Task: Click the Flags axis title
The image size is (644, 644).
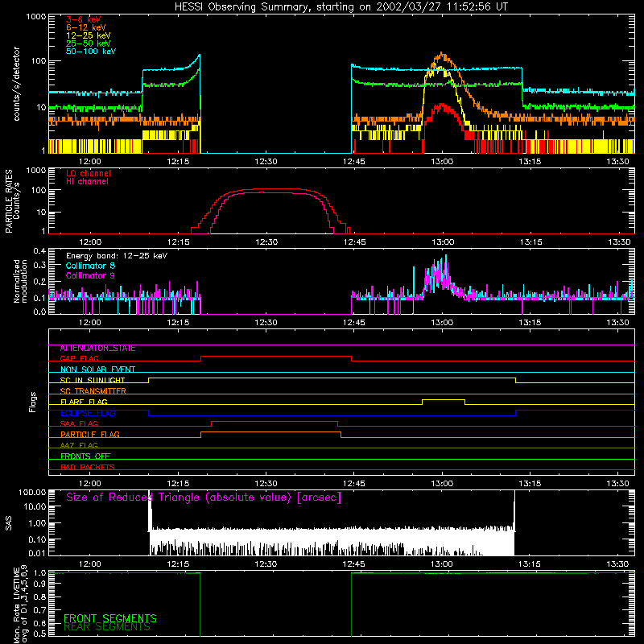Action: [x=33, y=402]
